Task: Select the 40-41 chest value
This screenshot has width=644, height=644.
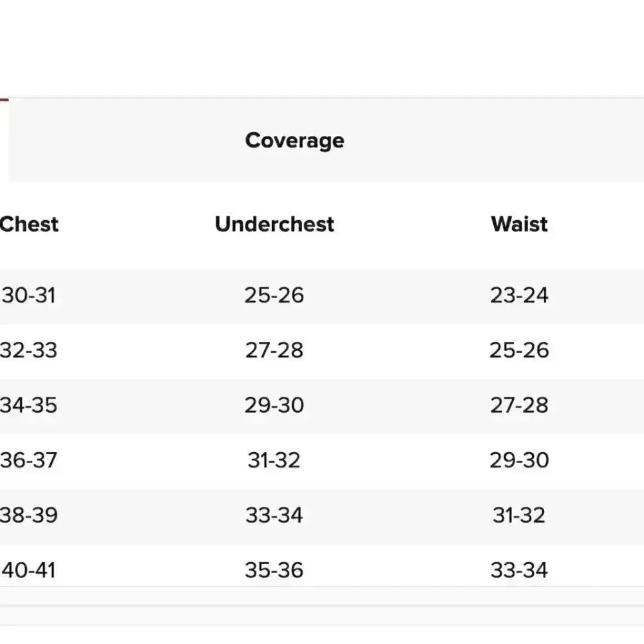Action: click(29, 571)
